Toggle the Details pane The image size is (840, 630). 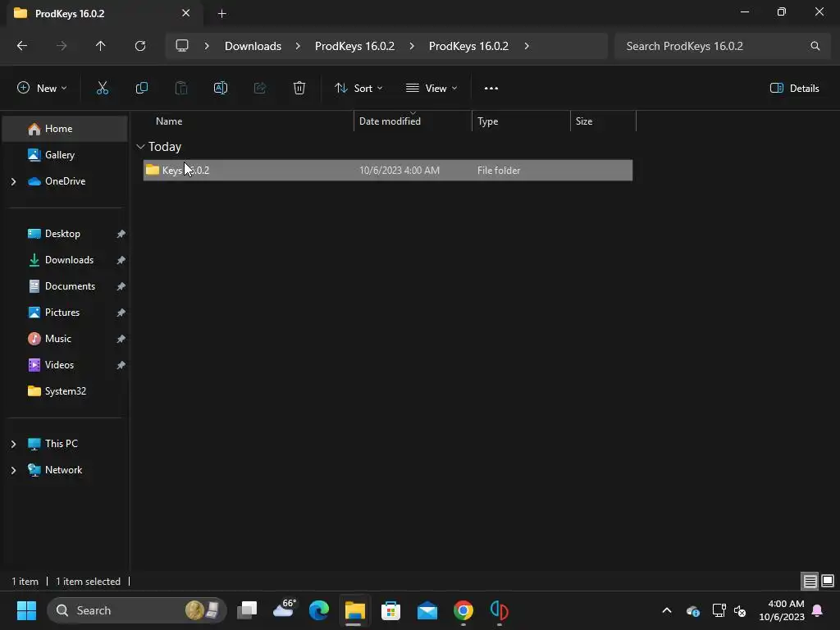794,89
